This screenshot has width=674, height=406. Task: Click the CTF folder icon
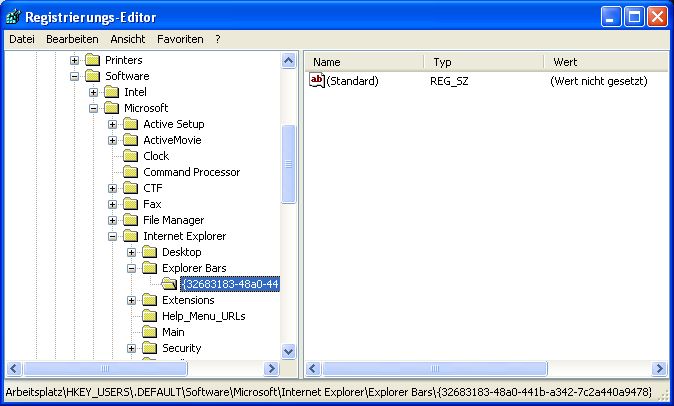[130, 188]
